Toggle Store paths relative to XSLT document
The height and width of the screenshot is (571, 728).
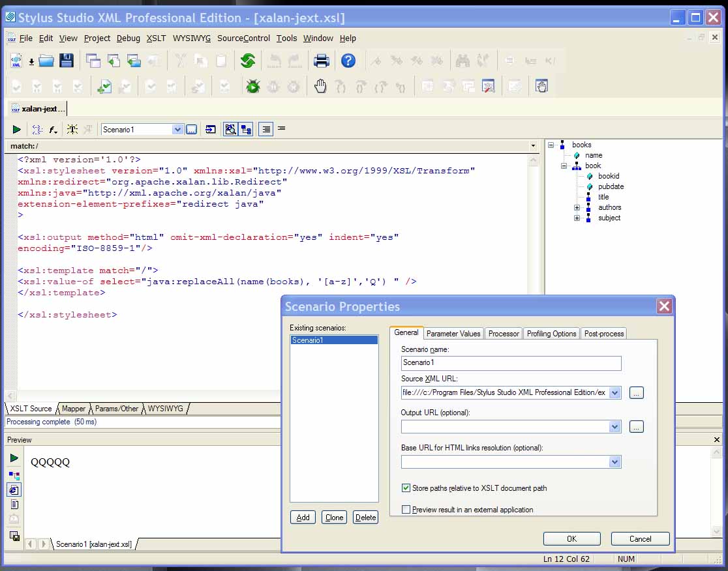pos(406,488)
